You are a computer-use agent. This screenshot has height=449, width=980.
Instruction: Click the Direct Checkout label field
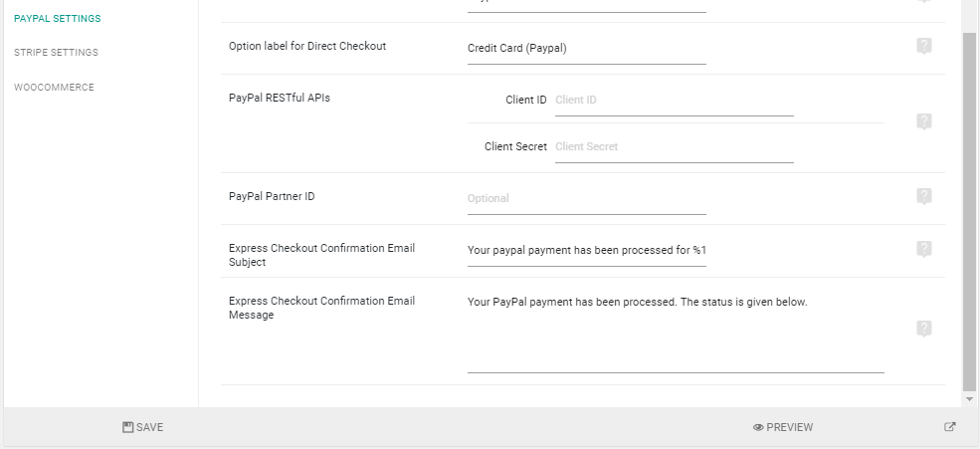point(587,48)
